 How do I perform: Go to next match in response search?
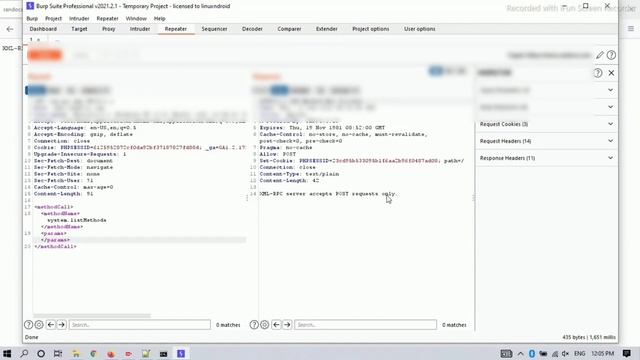tap(287, 325)
